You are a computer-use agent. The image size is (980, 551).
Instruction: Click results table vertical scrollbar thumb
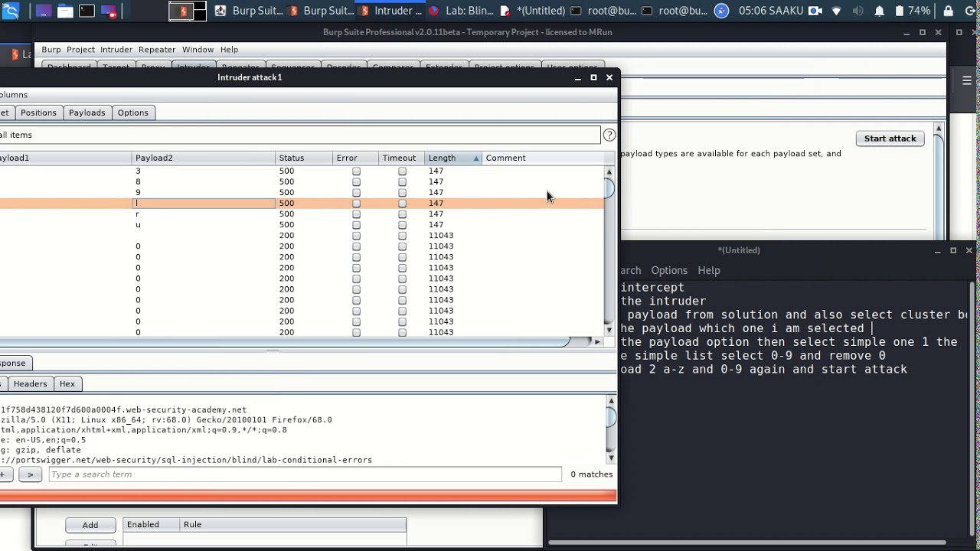610,188
